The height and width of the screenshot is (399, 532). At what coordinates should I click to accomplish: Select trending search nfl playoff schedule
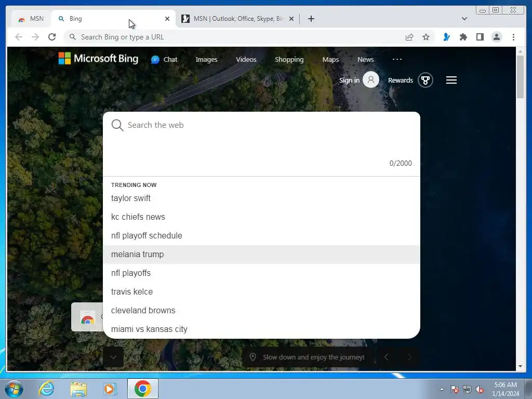click(261, 235)
